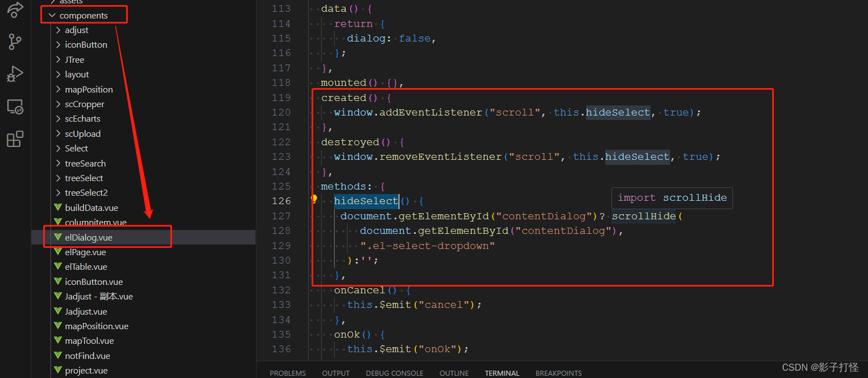This screenshot has height=378, width=868.
Task: Click the Vue icon beside elDialog.vue
Action: coord(58,237)
